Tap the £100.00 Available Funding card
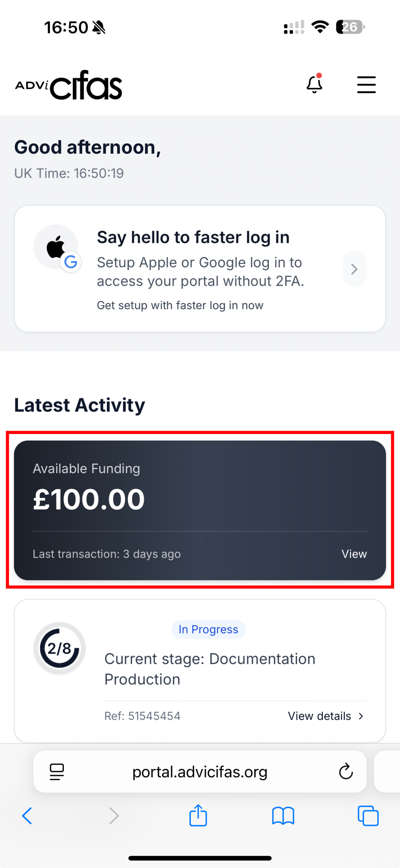The image size is (400, 868). point(200,498)
